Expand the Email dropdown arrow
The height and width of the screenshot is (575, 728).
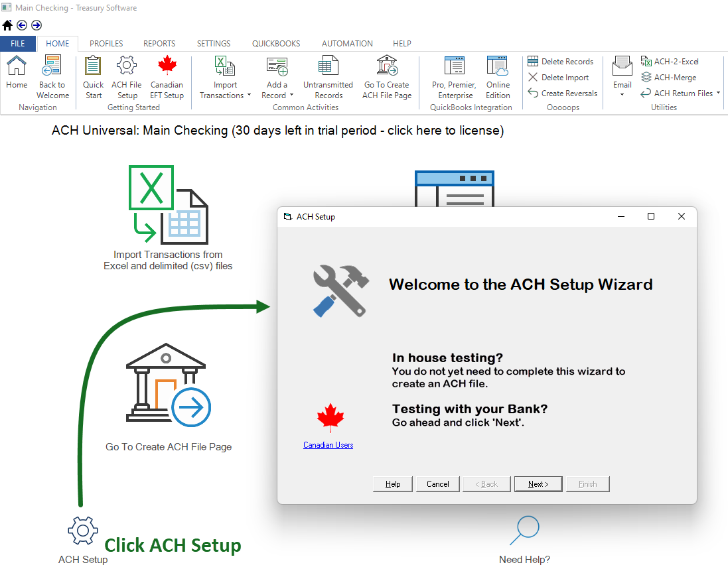[622, 95]
